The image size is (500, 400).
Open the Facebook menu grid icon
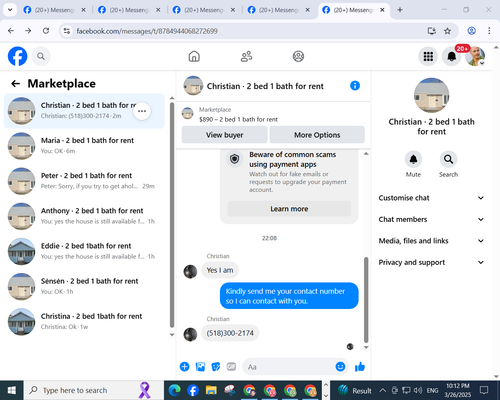pos(428,56)
